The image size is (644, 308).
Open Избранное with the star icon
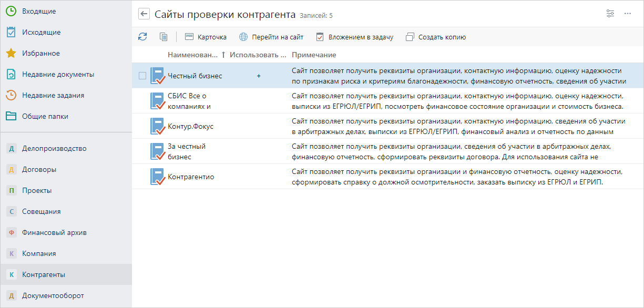[40, 54]
